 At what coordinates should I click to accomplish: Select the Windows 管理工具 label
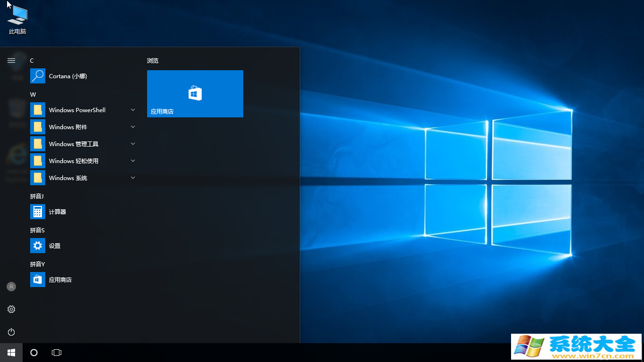click(x=74, y=144)
